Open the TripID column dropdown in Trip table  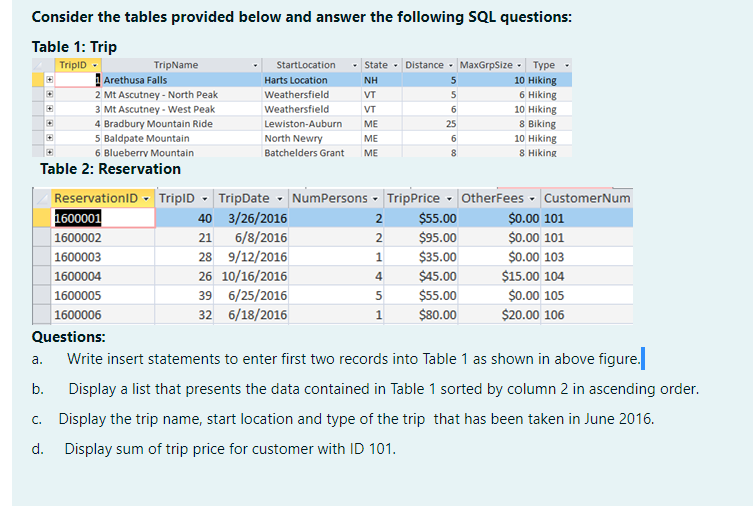95,65
